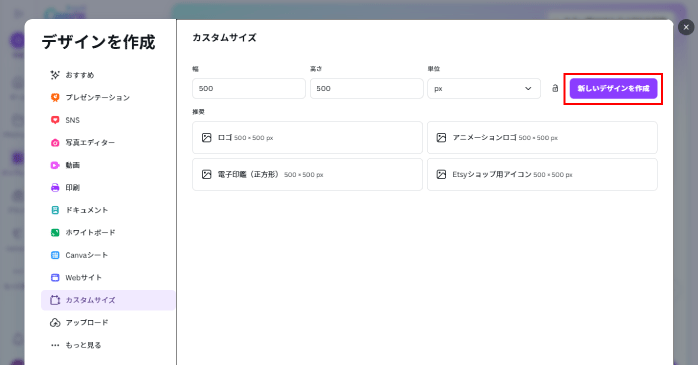Choose the Etsyショップ用アイコン preset
Screen dimensions: 698x365
click(542, 174)
